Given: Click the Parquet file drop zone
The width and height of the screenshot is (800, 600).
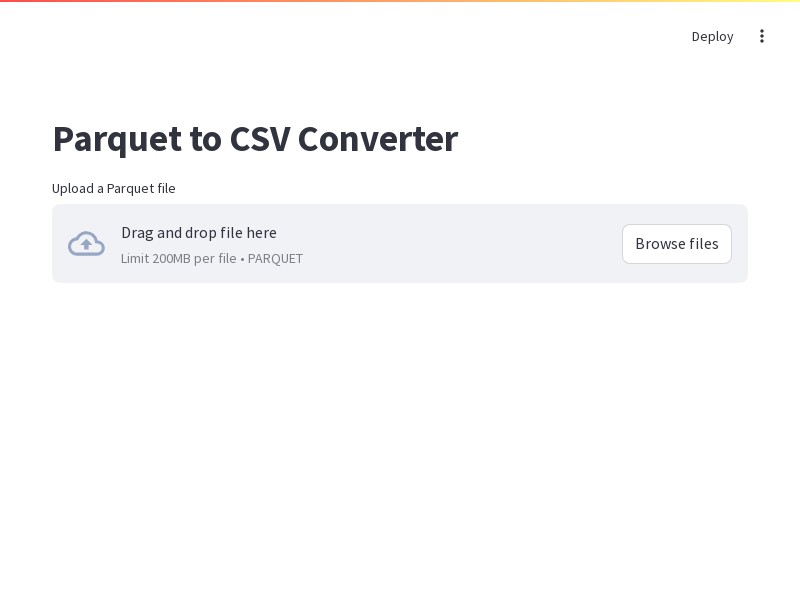Looking at the screenshot, I should pyautogui.click(x=399, y=243).
